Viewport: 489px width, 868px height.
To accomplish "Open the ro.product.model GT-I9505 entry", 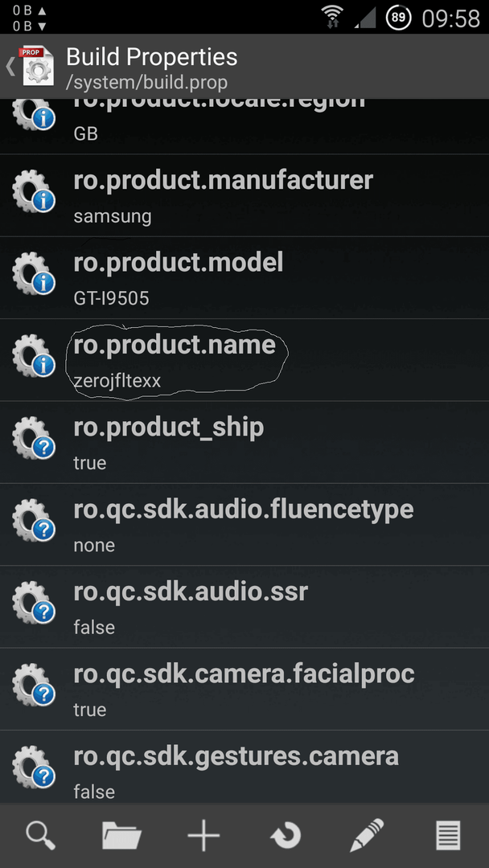I will [244, 277].
